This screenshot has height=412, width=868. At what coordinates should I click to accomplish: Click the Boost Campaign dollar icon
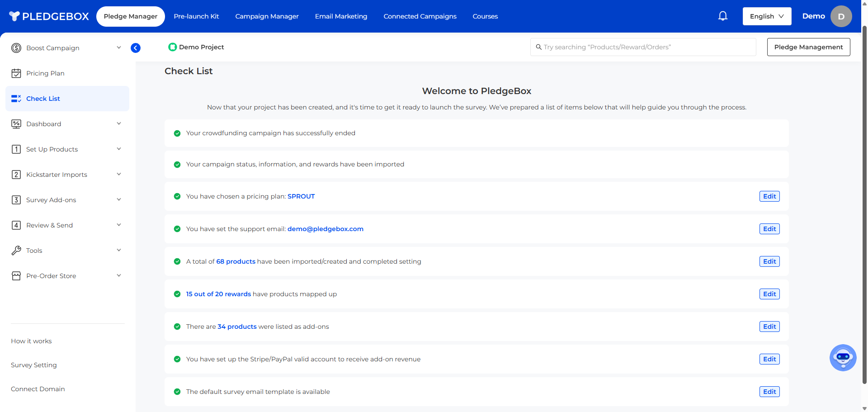coord(16,48)
